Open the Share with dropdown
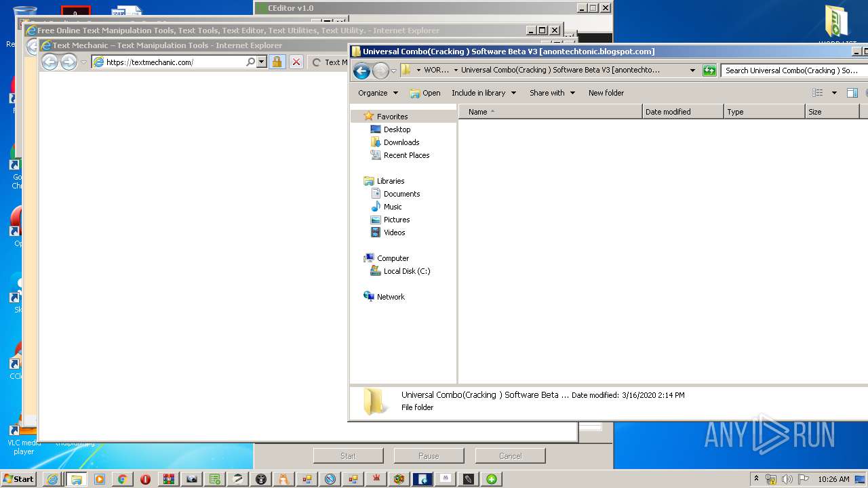 coord(552,93)
